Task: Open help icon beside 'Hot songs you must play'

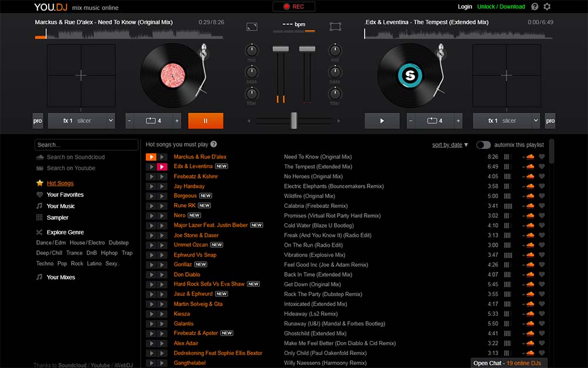Action: (214, 144)
